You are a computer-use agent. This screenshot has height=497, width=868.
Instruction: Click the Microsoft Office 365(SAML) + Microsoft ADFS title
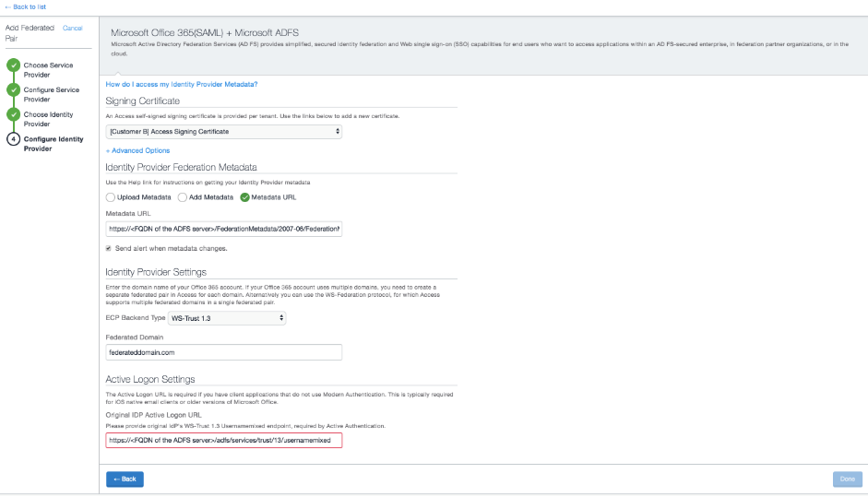click(205, 32)
